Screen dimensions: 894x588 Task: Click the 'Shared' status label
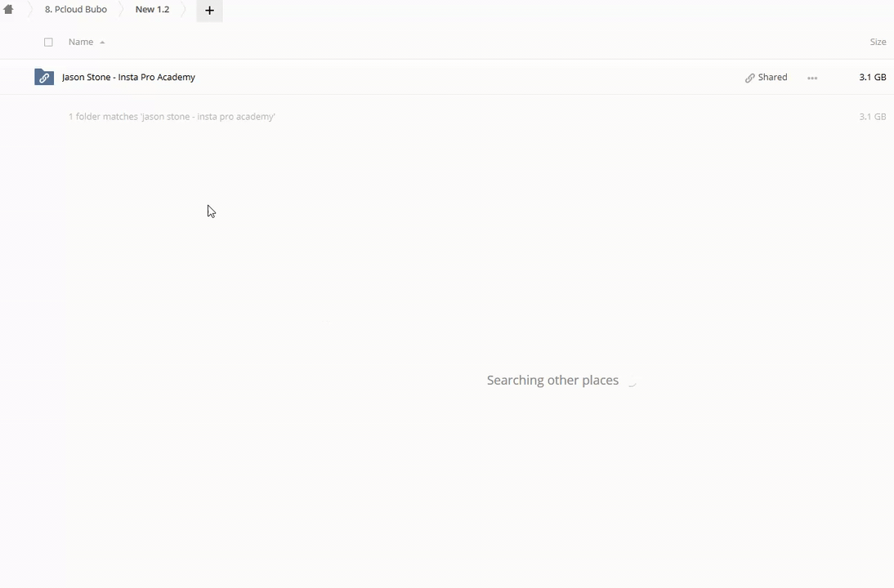[x=772, y=78]
